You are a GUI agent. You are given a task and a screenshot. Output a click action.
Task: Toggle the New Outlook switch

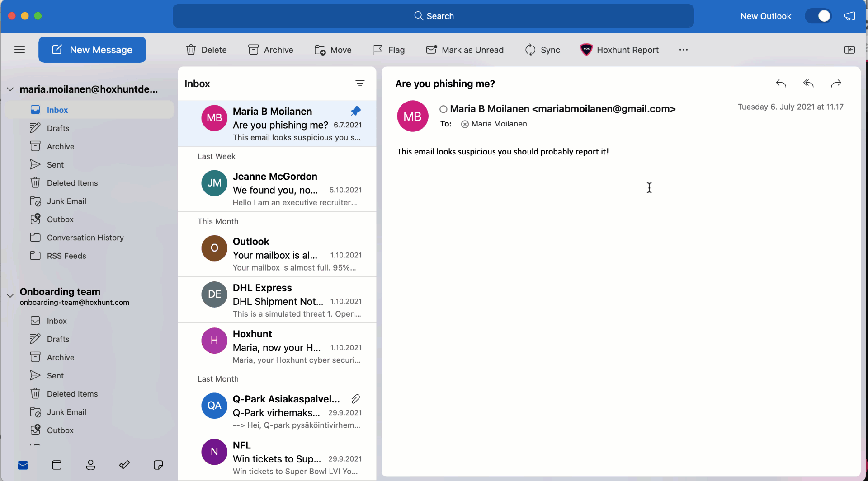point(818,16)
